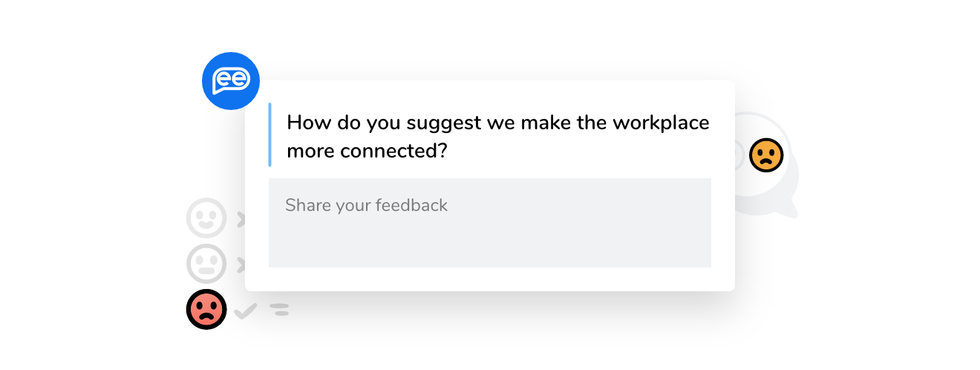Choose the gray neutral face emoji

(206, 263)
